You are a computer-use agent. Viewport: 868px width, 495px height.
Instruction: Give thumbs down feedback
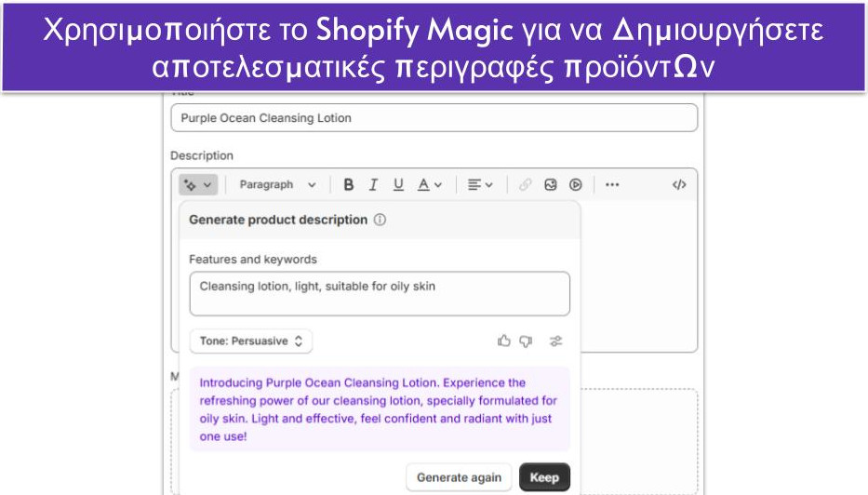[x=526, y=341]
